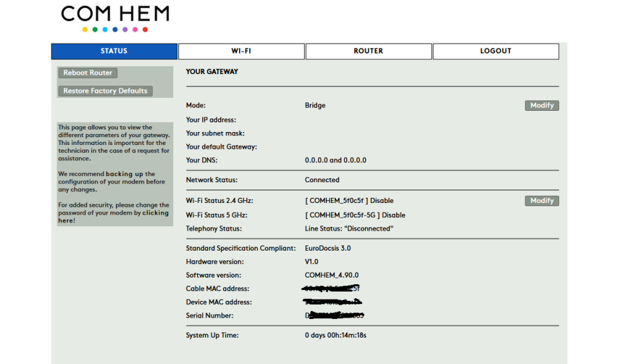Viewport: 644px width, 364px height.
Task: Click Restore Factory Defaults button
Action: click(x=106, y=91)
